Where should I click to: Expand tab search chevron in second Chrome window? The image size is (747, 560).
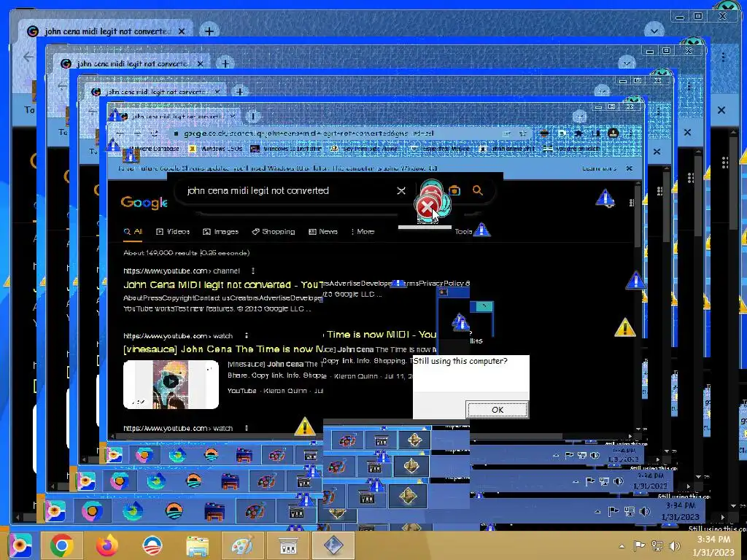627,63
